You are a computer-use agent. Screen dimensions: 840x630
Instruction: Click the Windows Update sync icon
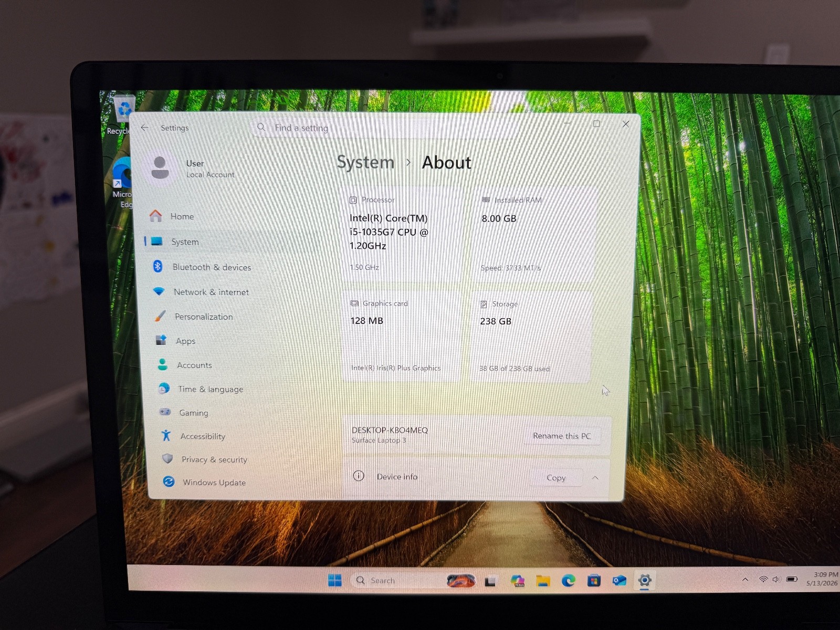point(169,481)
